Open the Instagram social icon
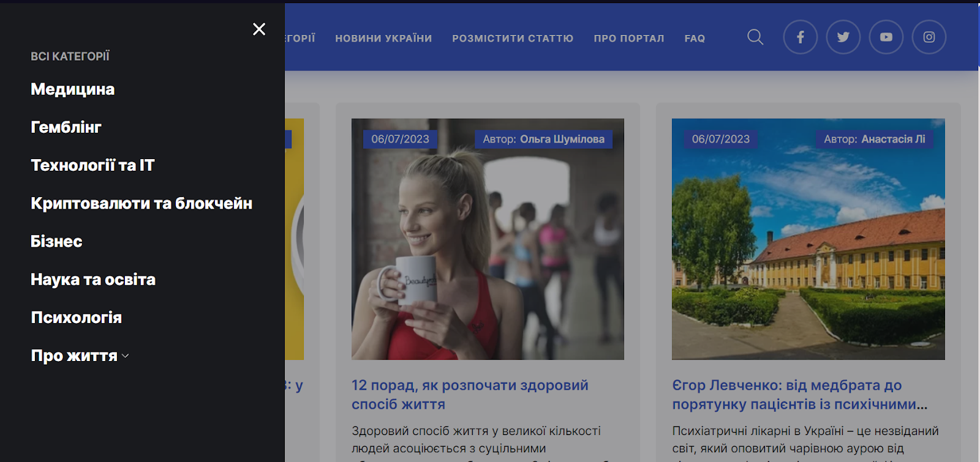The width and height of the screenshot is (980, 462). (x=929, y=37)
